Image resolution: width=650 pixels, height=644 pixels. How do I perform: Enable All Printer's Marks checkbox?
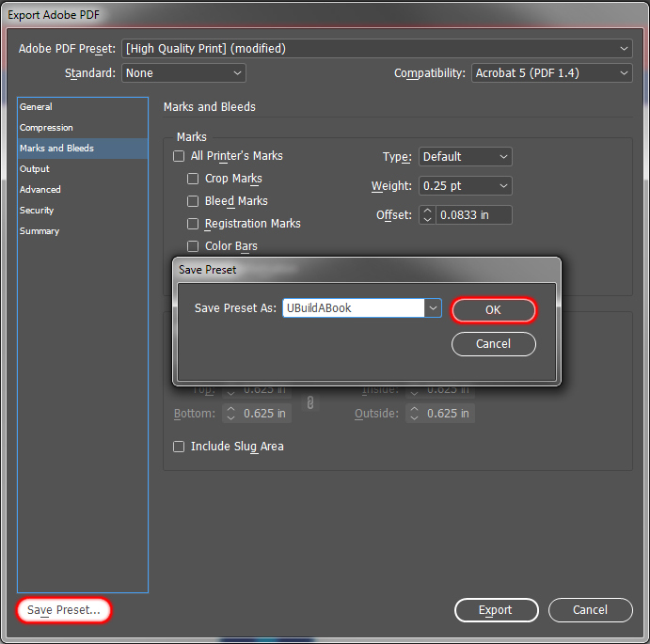point(179,156)
